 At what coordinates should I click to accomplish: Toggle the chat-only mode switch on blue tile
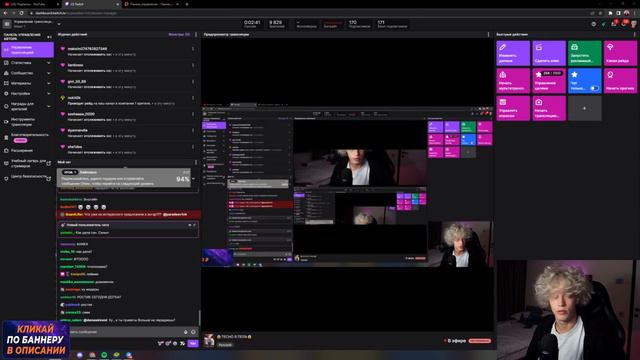coord(594,88)
